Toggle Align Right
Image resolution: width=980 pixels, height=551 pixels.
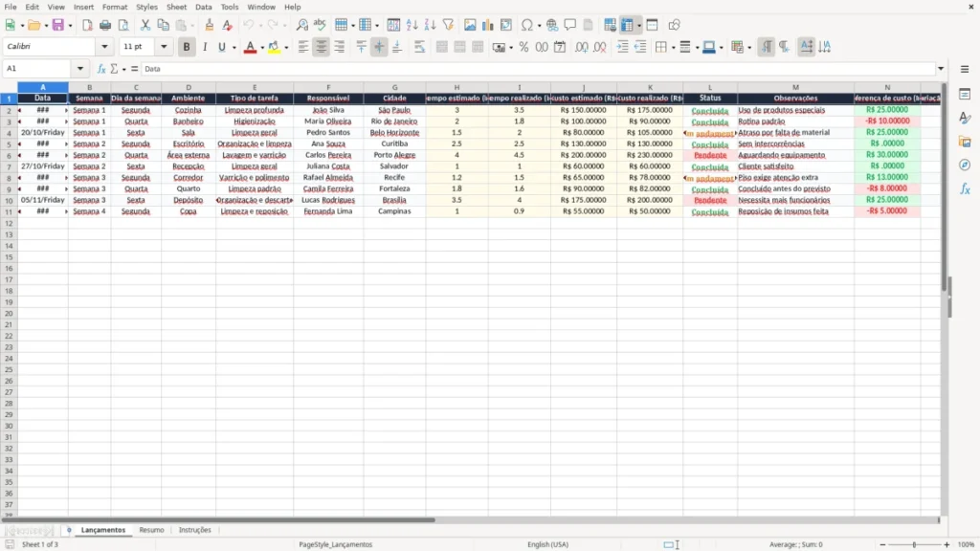click(340, 47)
